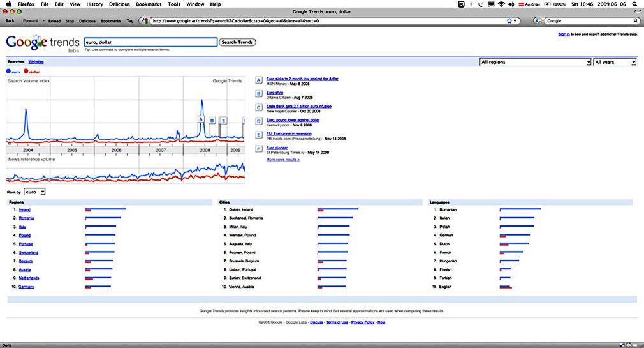Click the magnifier icon in browser search box

click(636, 20)
